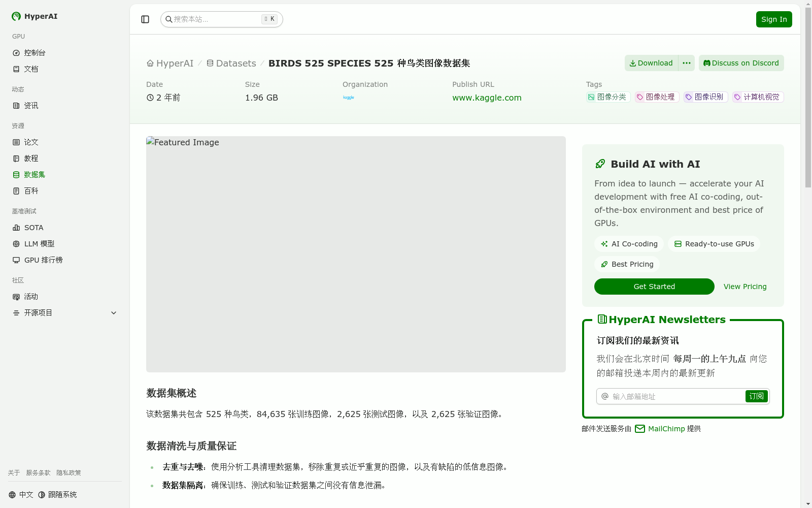The height and width of the screenshot is (508, 812).
Task: Select the 图像识别 tag
Action: click(x=705, y=97)
